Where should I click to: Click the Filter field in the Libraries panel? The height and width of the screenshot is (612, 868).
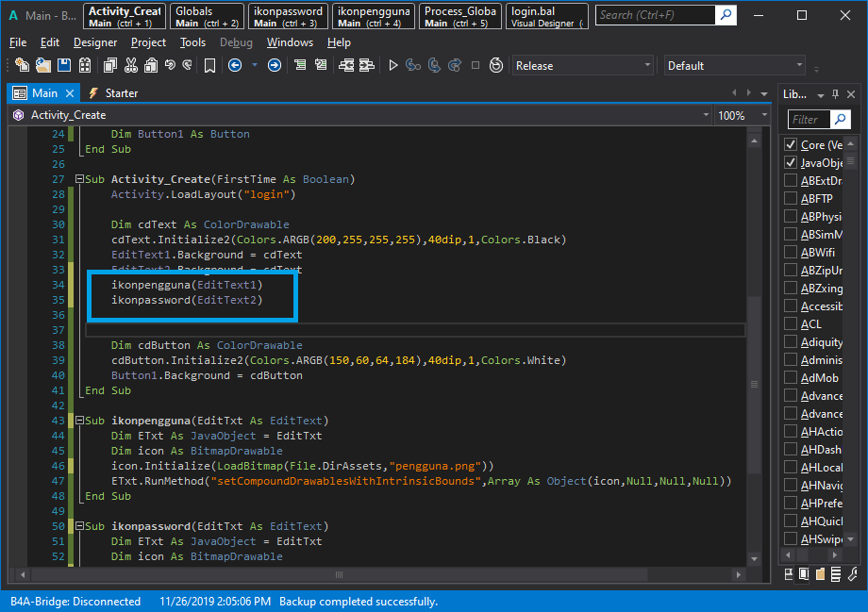coord(808,120)
